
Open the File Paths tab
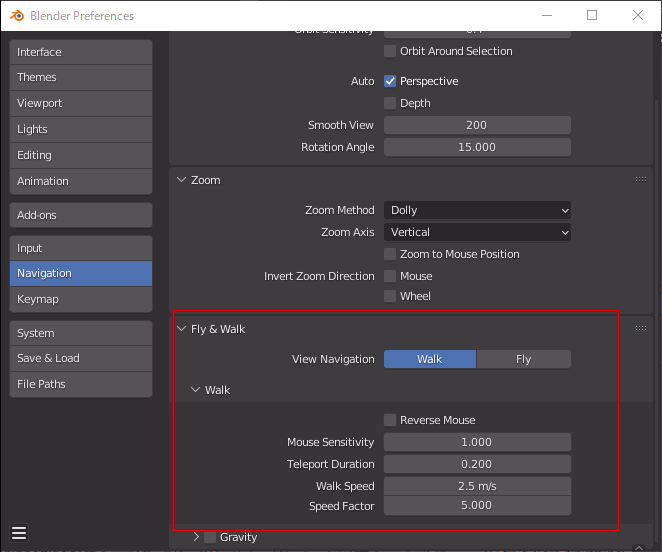tap(81, 384)
